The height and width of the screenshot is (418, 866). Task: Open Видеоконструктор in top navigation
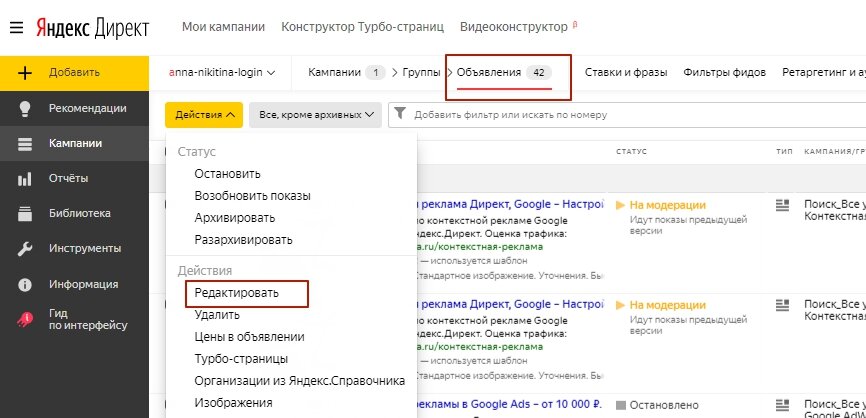[514, 27]
